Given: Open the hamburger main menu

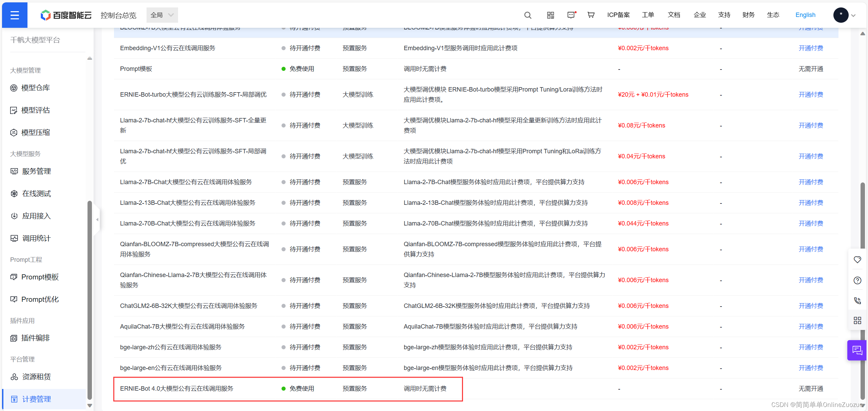Looking at the screenshot, I should [x=15, y=15].
